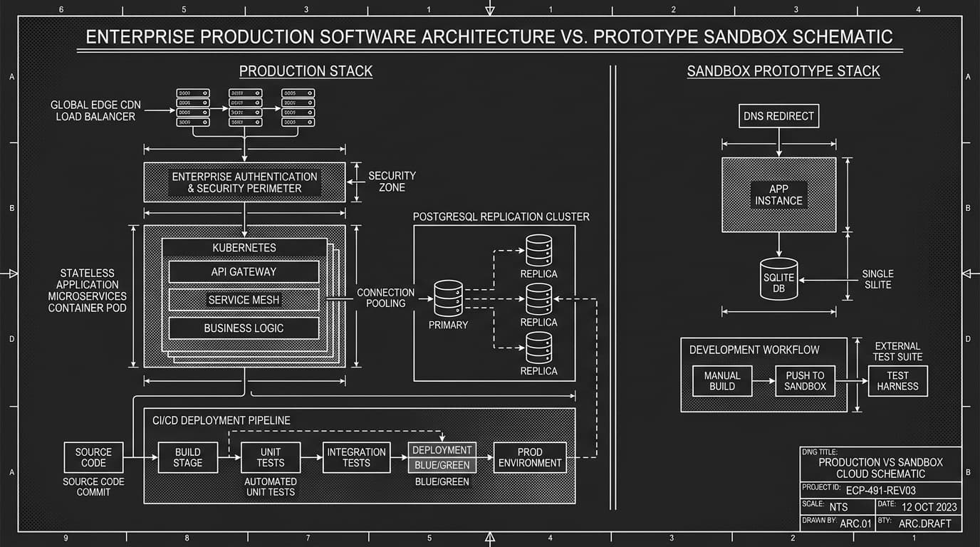Select the Development Workflow title
The height and width of the screenshot is (547, 980).
[754, 350]
